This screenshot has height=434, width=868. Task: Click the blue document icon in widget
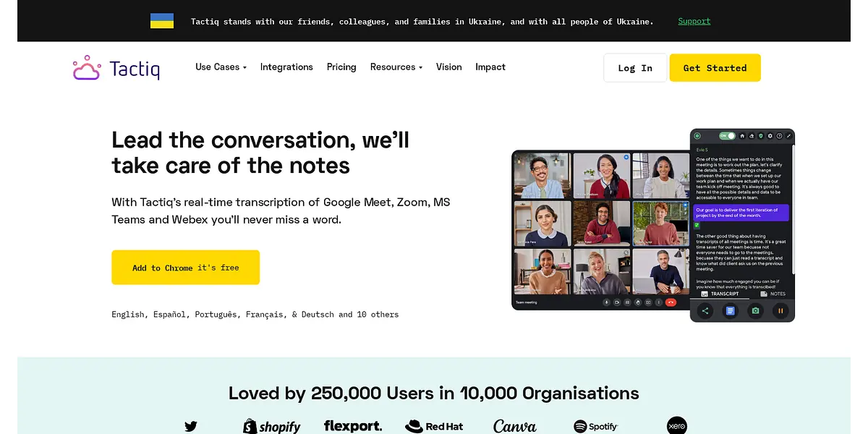tap(730, 311)
